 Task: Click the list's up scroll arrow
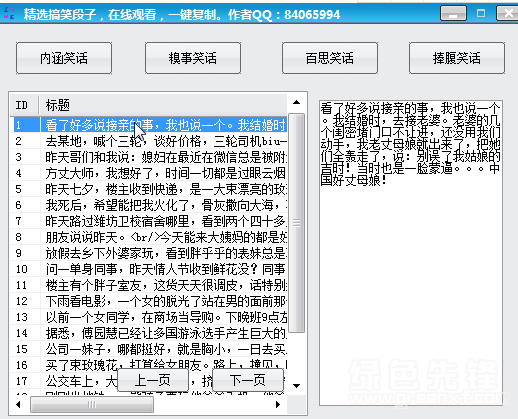tap(296, 103)
